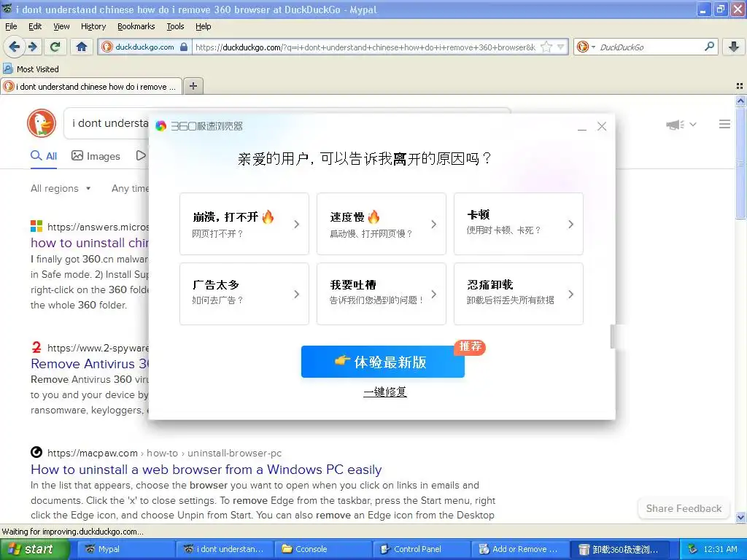Click scrollbar down arrow on the page
The image size is (747, 560).
[x=740, y=518]
